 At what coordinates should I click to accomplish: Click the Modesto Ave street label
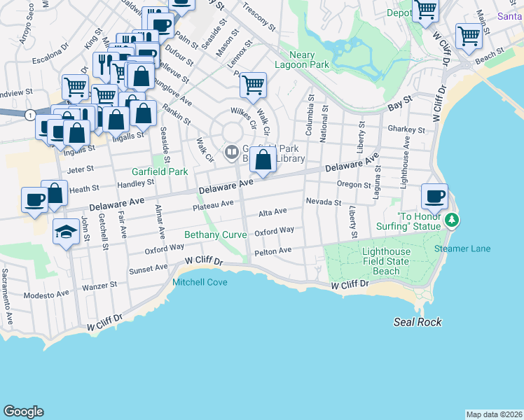[x=46, y=295]
